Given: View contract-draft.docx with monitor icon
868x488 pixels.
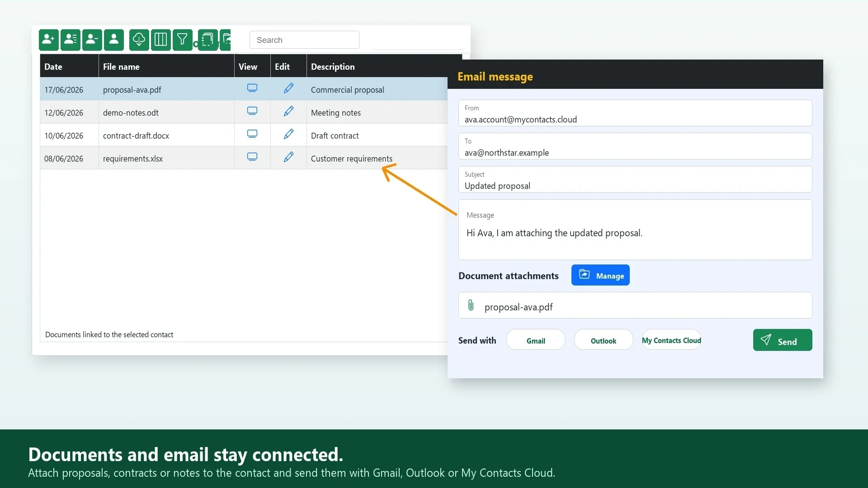Looking at the screenshot, I should (x=252, y=134).
